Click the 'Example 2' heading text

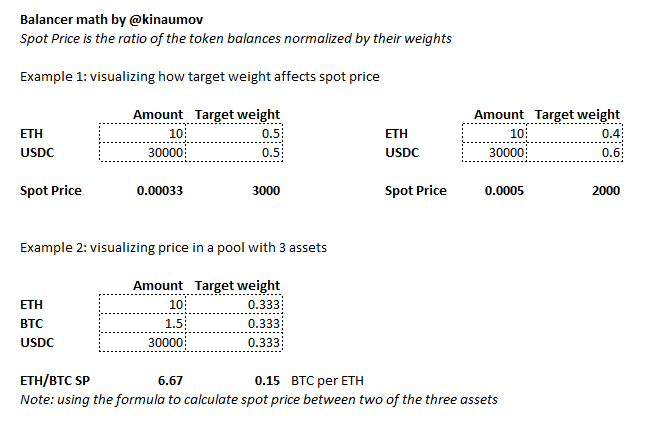point(172,247)
